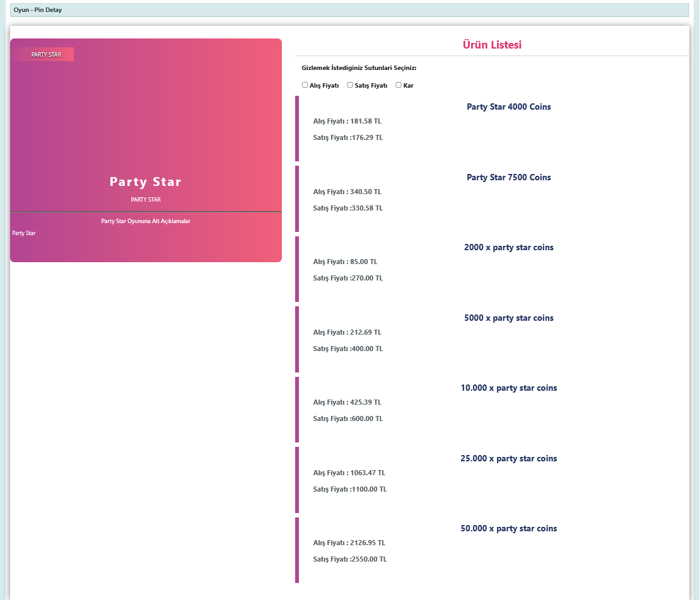Click the PARTY STAR badge label
The image size is (700, 600).
click(46, 55)
